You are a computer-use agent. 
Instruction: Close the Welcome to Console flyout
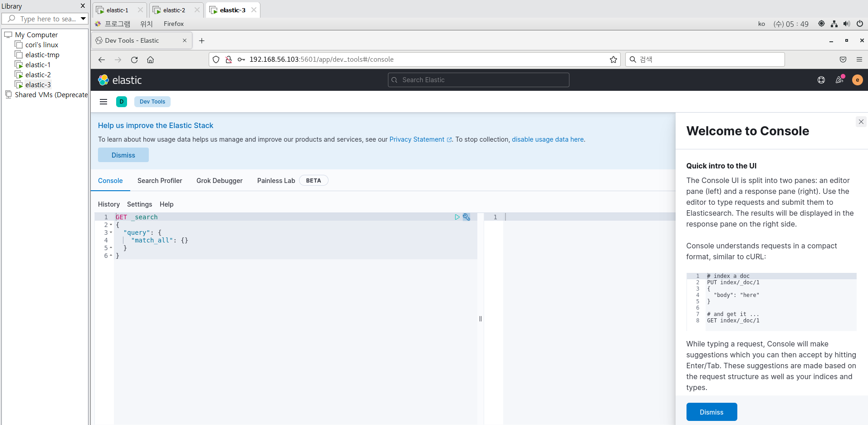click(x=861, y=122)
